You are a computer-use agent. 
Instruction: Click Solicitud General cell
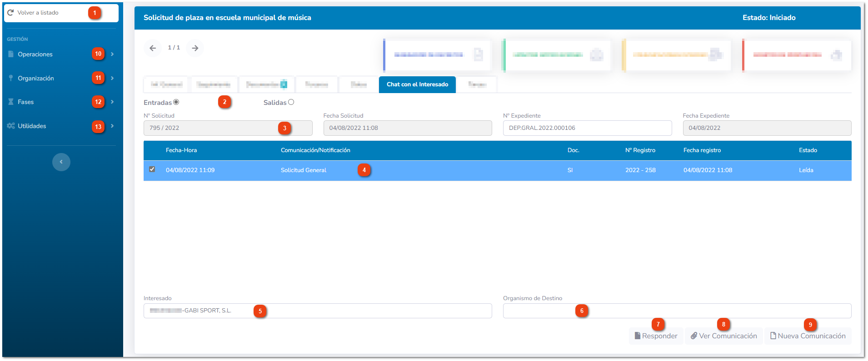pos(304,170)
